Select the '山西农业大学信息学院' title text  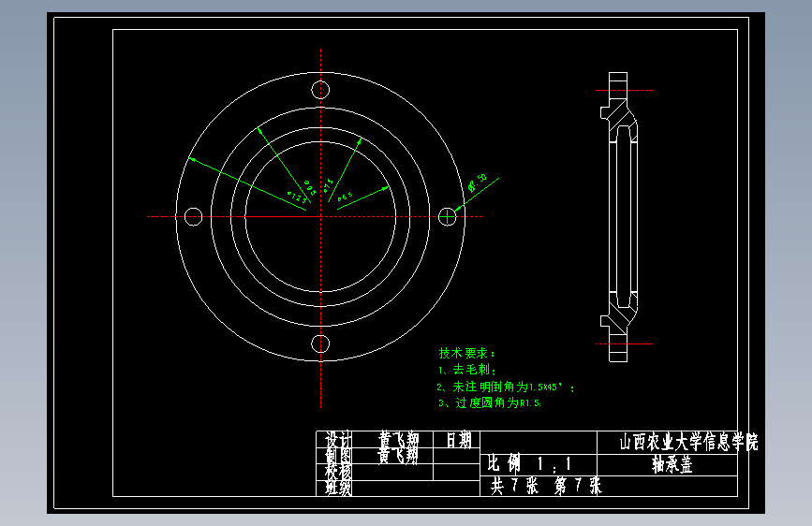[688, 442]
